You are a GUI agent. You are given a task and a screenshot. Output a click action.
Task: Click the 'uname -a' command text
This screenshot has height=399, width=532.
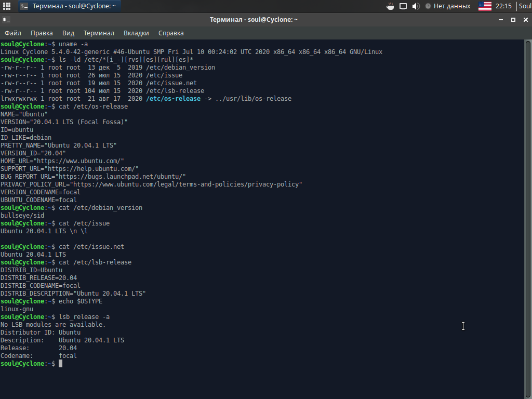pyautogui.click(x=73, y=44)
